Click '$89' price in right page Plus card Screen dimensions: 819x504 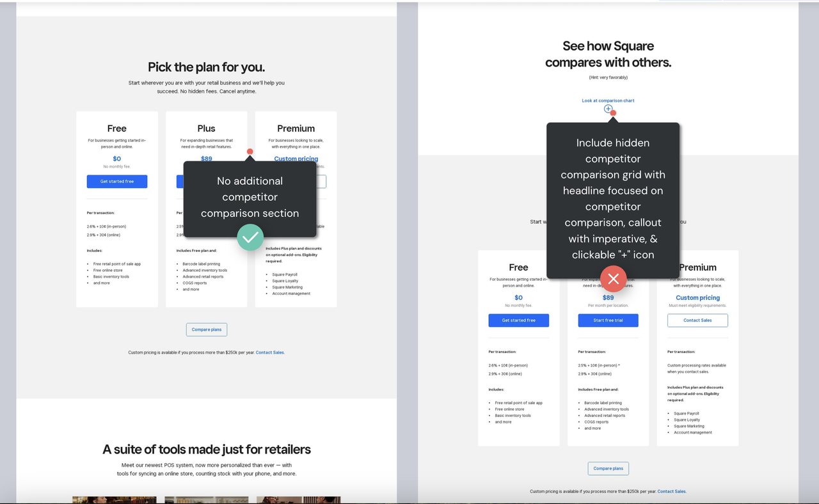click(x=608, y=297)
